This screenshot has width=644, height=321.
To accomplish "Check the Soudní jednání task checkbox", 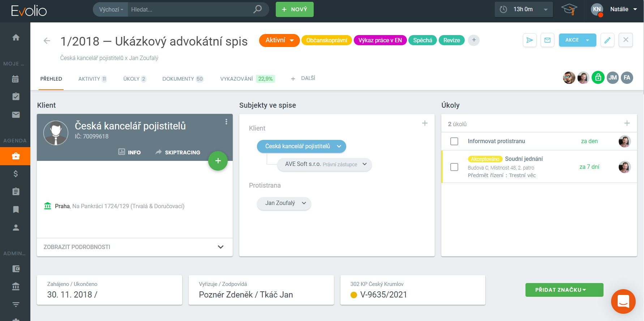I will 454,167.
